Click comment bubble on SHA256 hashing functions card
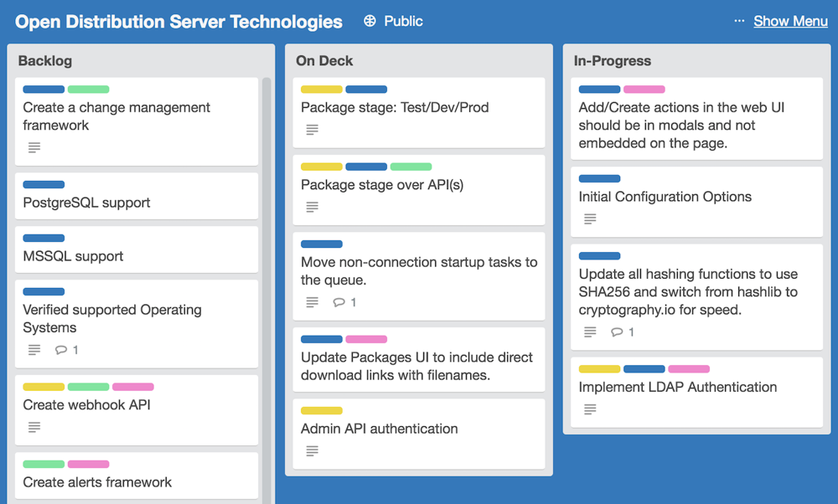Viewport: 838px width, 504px height. [x=617, y=332]
